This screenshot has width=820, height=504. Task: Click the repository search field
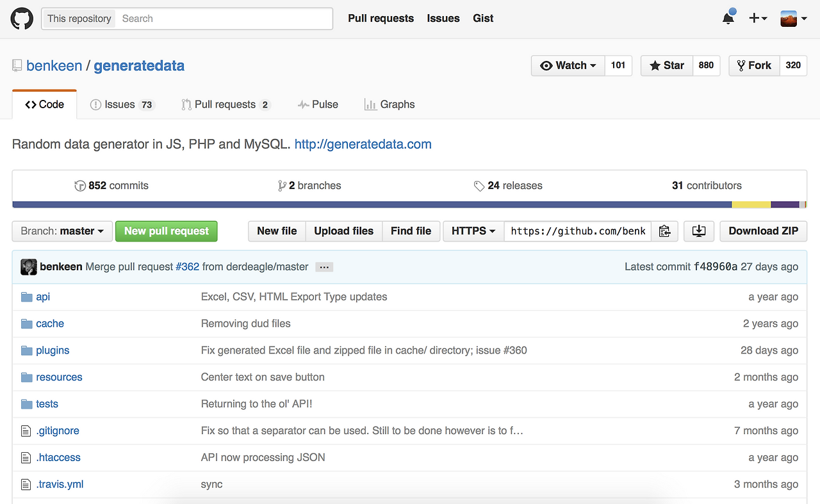224,19
